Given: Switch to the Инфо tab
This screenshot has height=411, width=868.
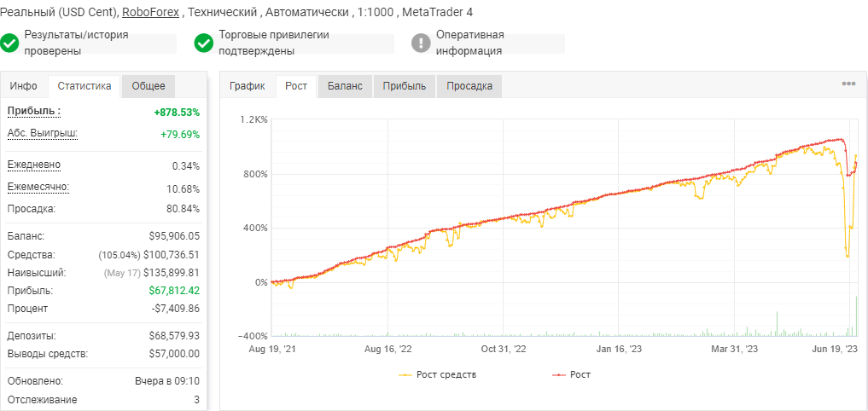Looking at the screenshot, I should pyautogui.click(x=24, y=86).
